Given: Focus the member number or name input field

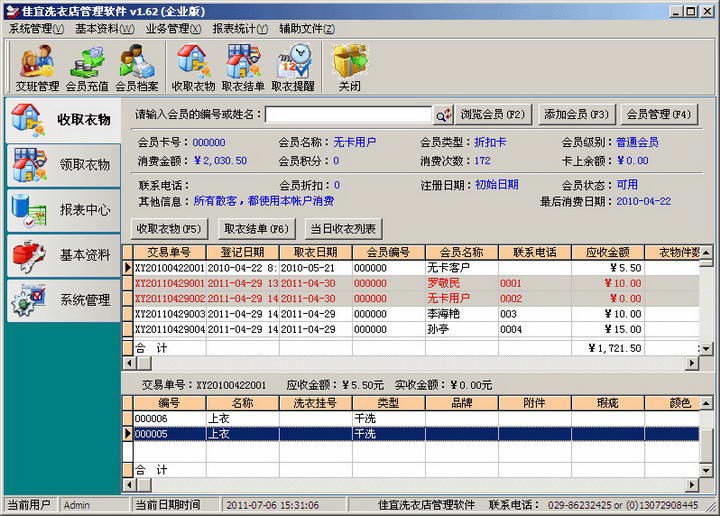Looking at the screenshot, I should click(349, 115).
